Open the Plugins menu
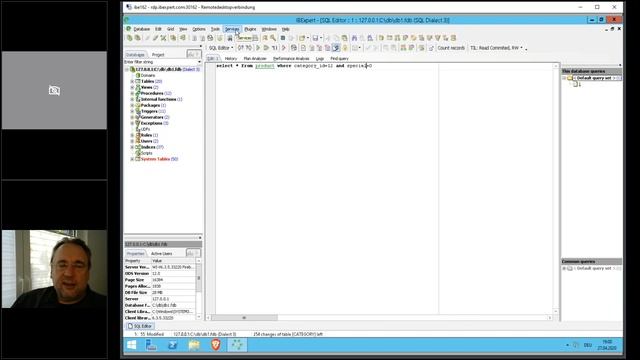The image size is (640, 360). [250, 29]
